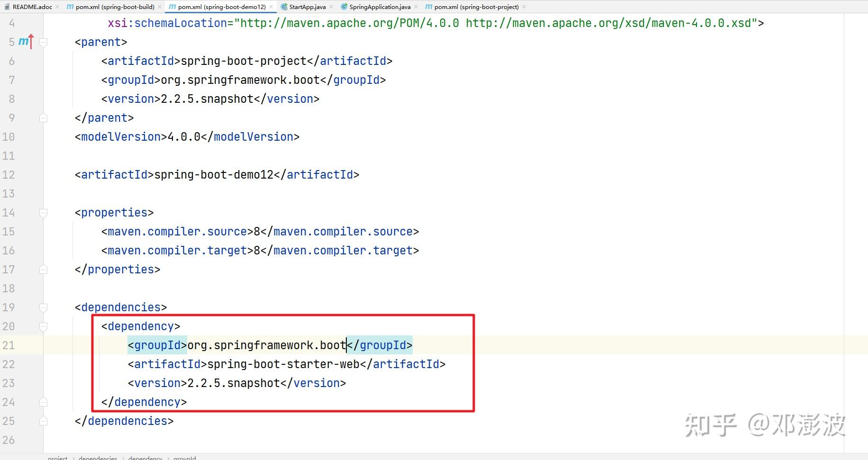Click the closing </parent> tag
Viewport: 868px width, 460px height.
pos(104,118)
